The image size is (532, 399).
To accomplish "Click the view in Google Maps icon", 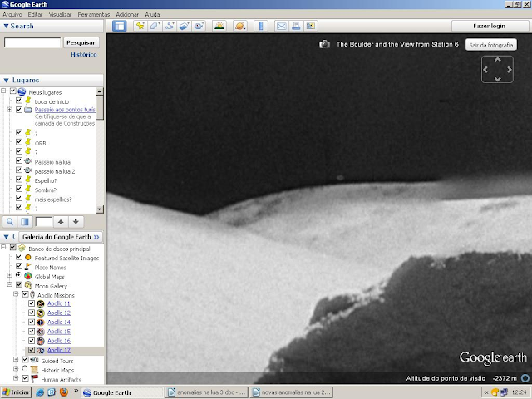I will tap(310, 26).
